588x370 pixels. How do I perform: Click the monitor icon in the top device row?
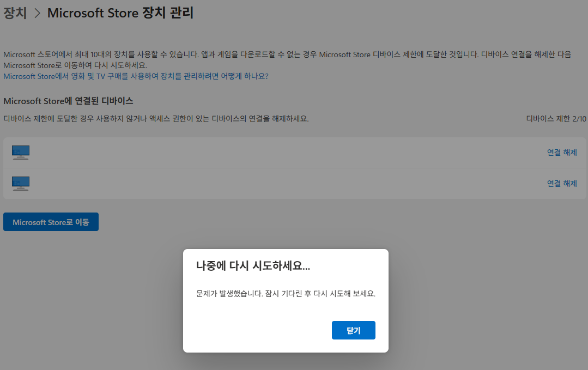pyautogui.click(x=20, y=152)
